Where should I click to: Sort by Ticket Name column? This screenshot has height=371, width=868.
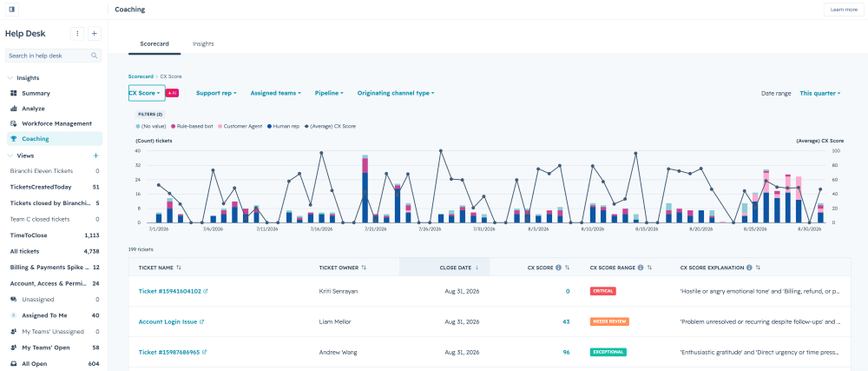pyautogui.click(x=178, y=268)
